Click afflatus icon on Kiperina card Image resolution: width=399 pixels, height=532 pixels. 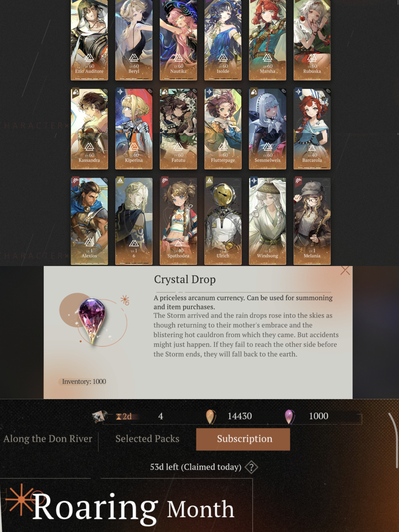pyautogui.click(x=120, y=92)
